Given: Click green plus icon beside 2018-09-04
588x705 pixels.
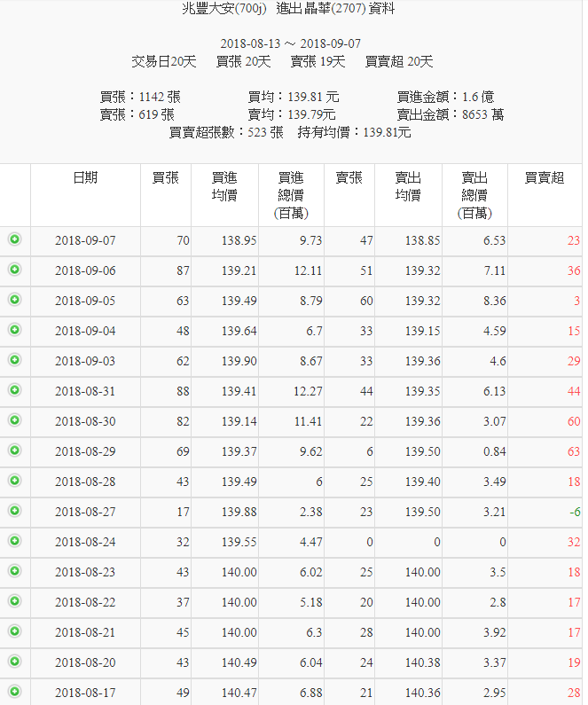Looking at the screenshot, I should pyautogui.click(x=14, y=330).
